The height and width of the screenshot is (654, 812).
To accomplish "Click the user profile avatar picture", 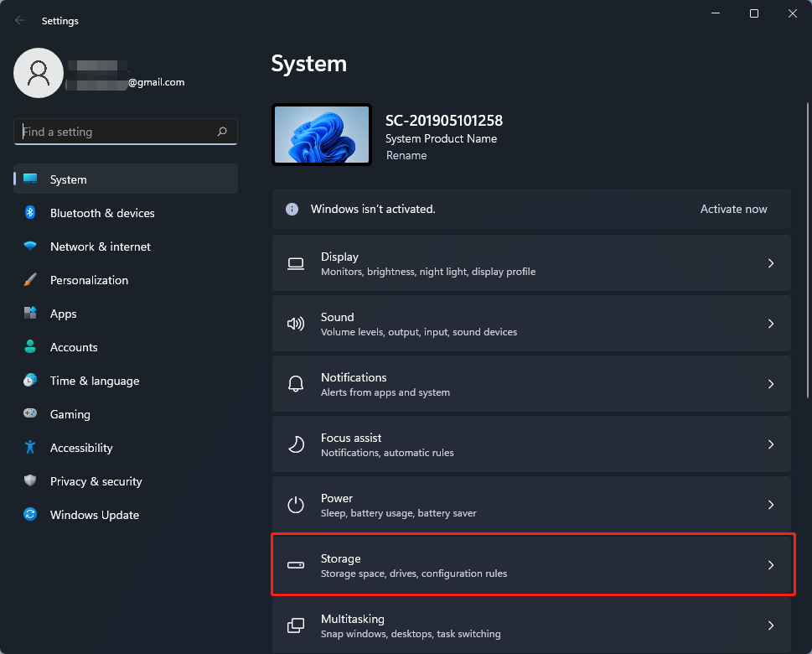I will [38, 73].
